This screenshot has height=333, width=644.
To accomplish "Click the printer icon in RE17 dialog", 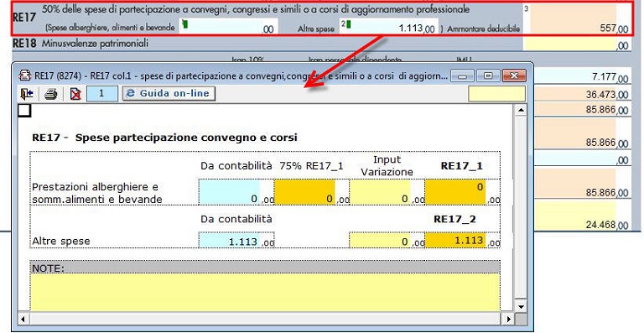I will [51, 94].
